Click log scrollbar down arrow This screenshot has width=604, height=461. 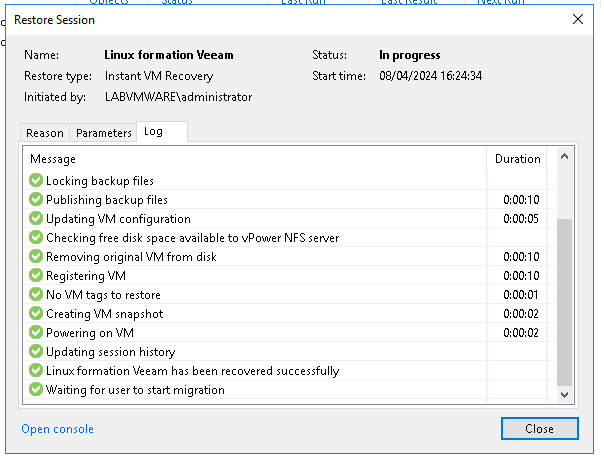click(x=565, y=395)
